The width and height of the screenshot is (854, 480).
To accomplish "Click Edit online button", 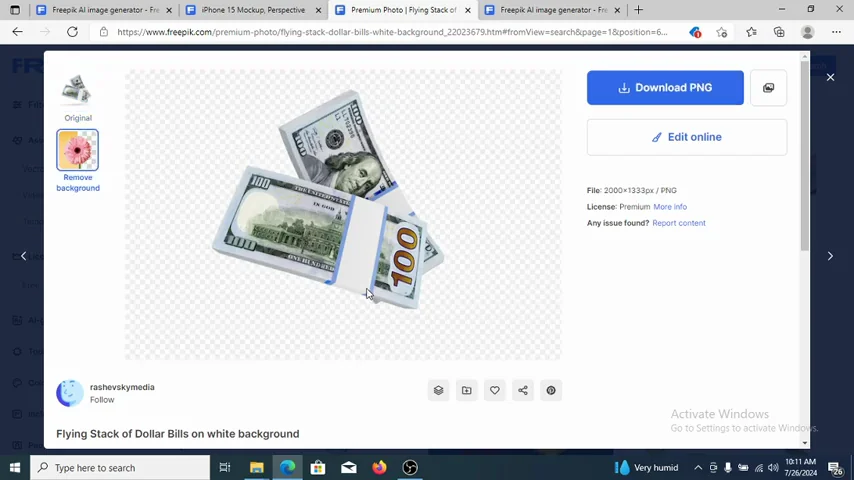I will [687, 137].
